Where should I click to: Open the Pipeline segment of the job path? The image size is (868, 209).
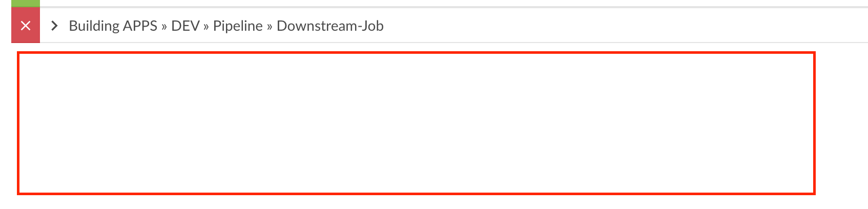pos(238,26)
